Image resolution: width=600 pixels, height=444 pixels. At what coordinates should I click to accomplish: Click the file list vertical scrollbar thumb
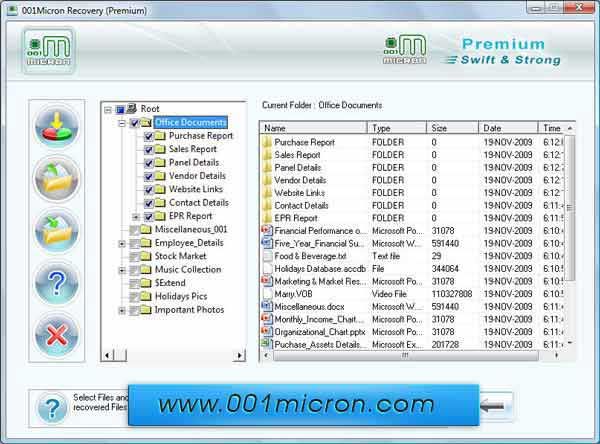click(569, 208)
